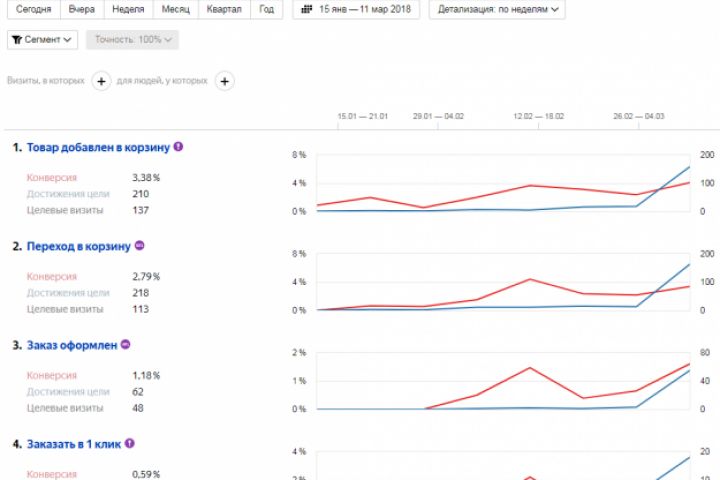Click the Целевые визиты value 113
The width and height of the screenshot is (720, 480).
[x=141, y=309]
